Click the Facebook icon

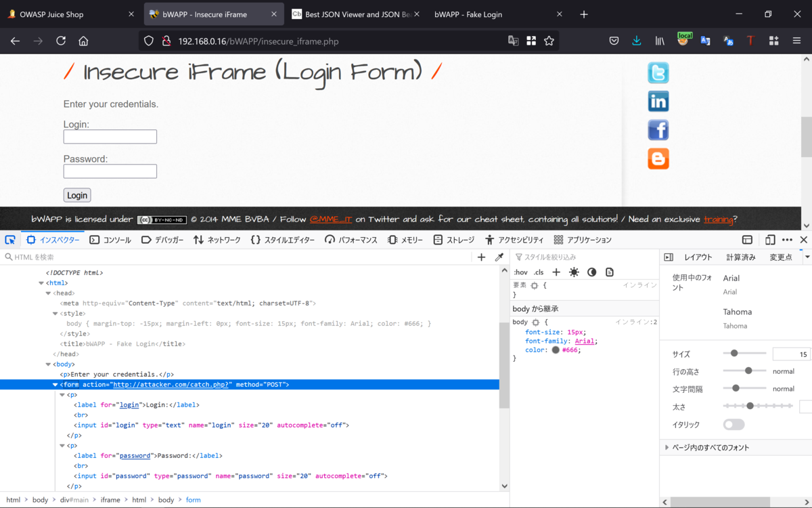(x=658, y=130)
